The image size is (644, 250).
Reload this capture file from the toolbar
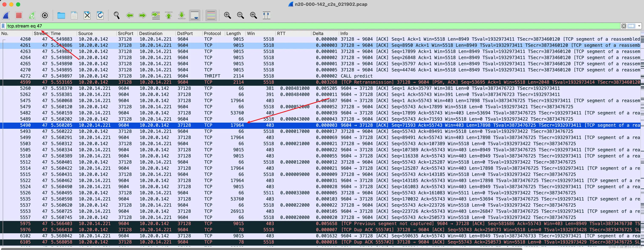(100, 16)
